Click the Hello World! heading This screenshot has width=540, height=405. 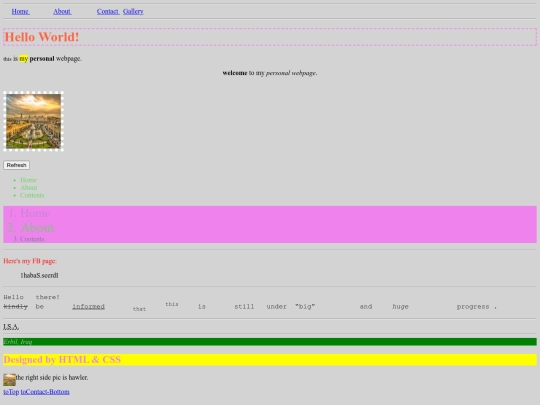(270, 37)
